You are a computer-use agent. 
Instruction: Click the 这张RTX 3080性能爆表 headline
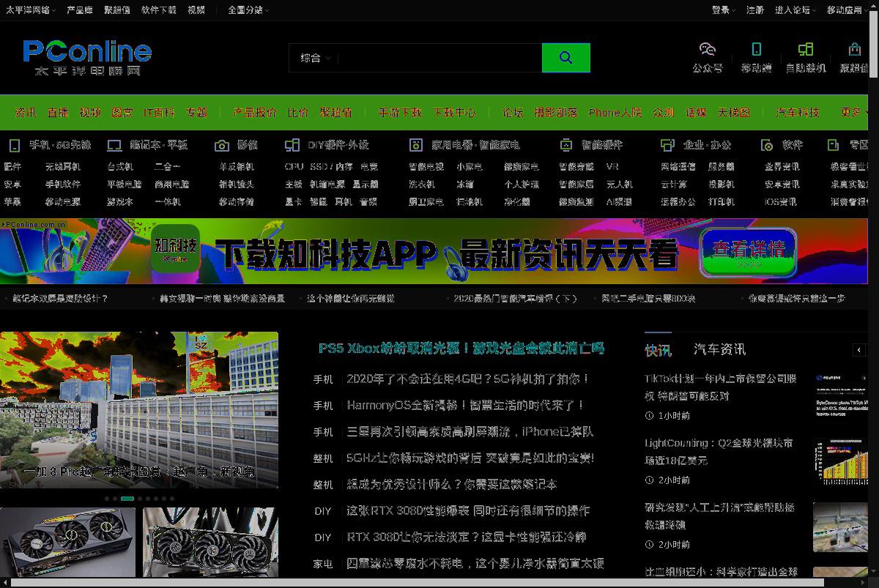[x=468, y=510]
